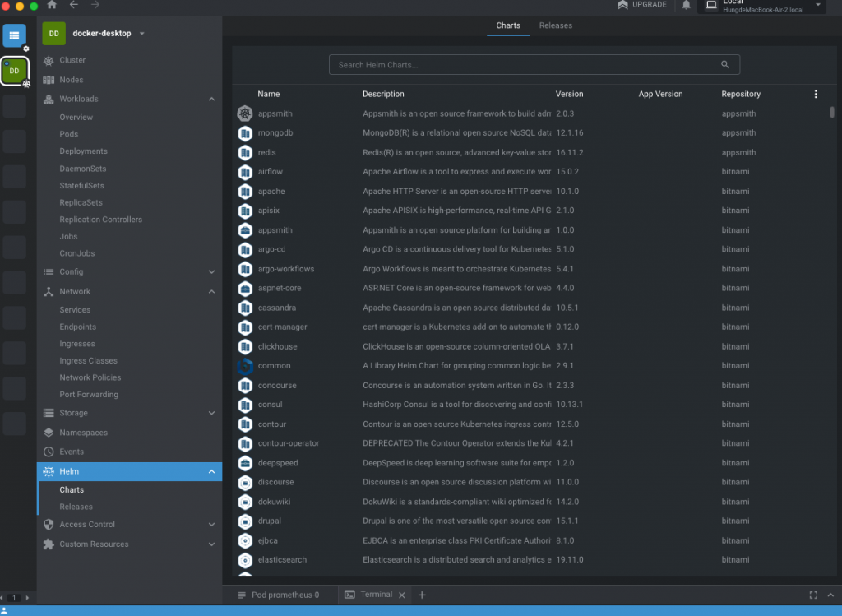Select the aspnet-core chart row
Image resolution: width=842 pixels, height=616 pixels.
point(534,289)
